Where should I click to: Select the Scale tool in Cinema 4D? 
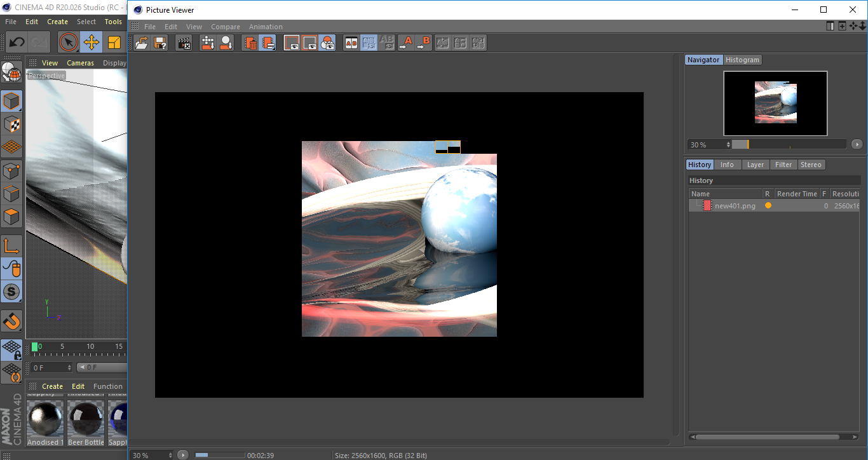coord(114,43)
